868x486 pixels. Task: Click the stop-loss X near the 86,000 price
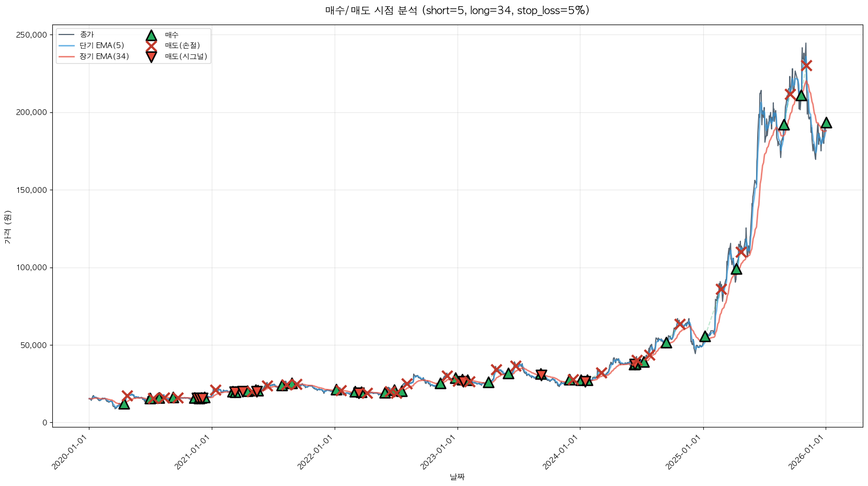tap(721, 289)
